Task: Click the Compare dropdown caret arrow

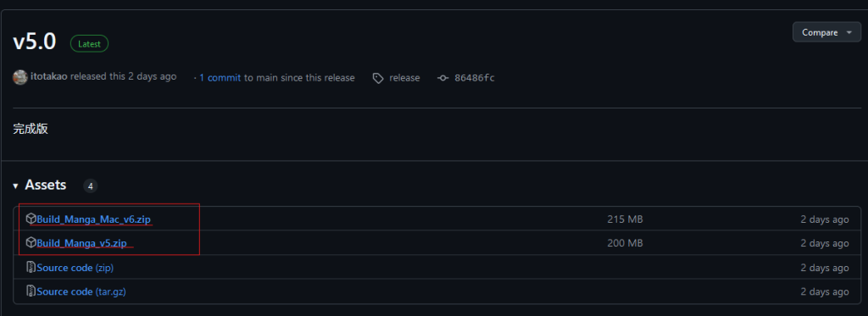Action: click(849, 33)
